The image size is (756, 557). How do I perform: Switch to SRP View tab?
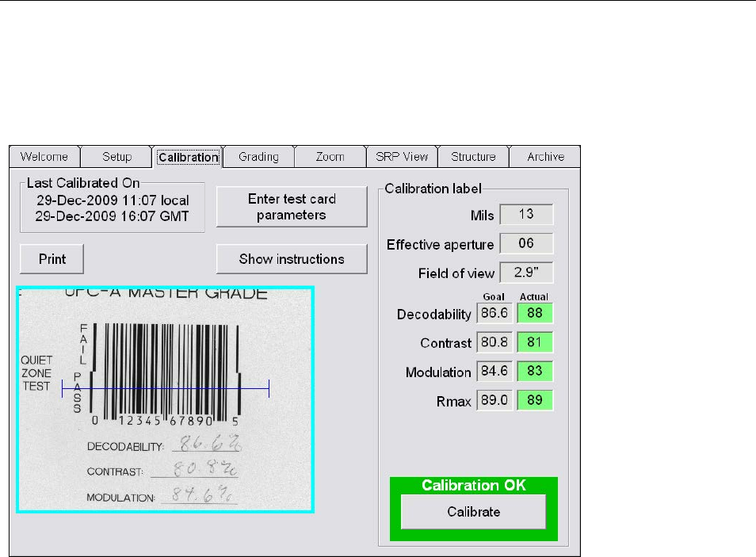click(x=402, y=157)
